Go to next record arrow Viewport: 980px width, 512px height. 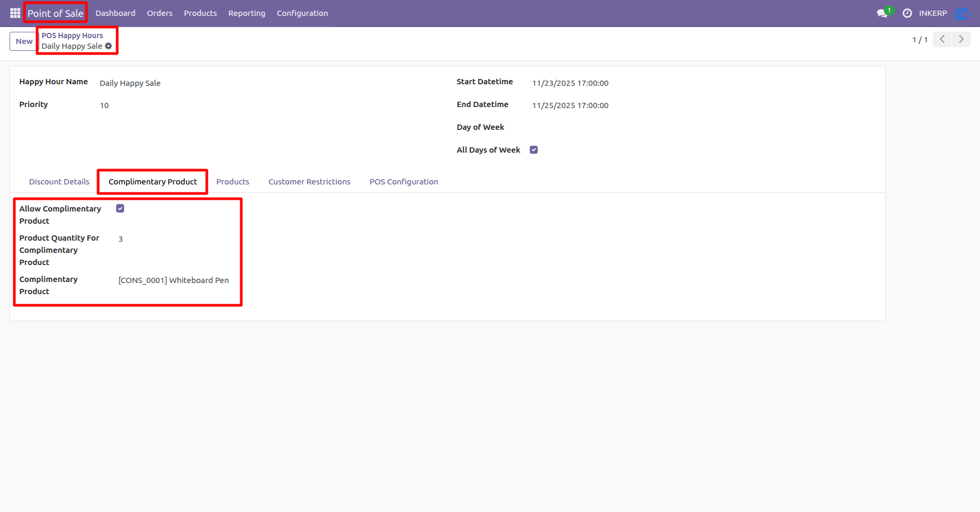[x=961, y=39]
